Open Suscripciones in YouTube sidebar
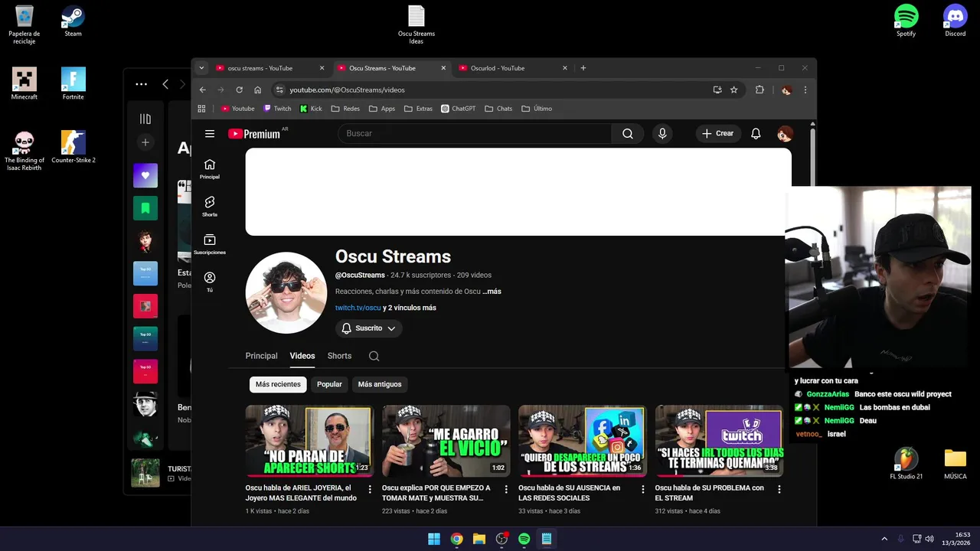Viewport: 980px width, 551px height. point(210,244)
